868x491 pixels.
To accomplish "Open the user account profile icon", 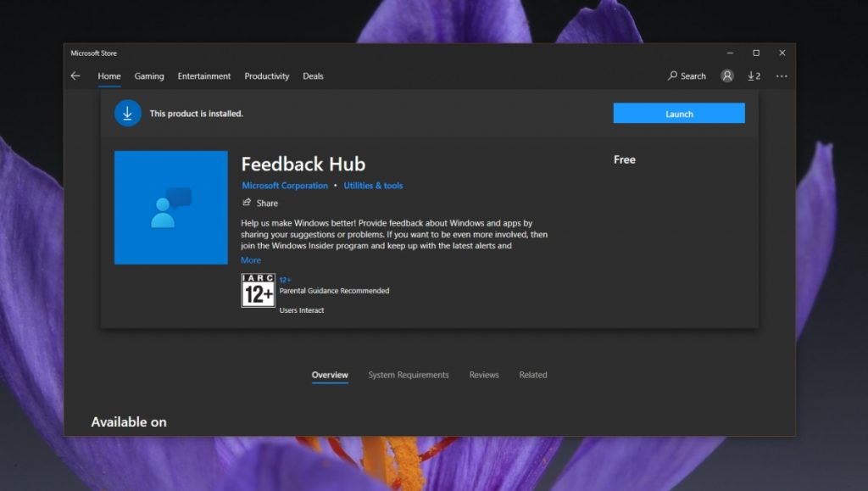I will [727, 75].
